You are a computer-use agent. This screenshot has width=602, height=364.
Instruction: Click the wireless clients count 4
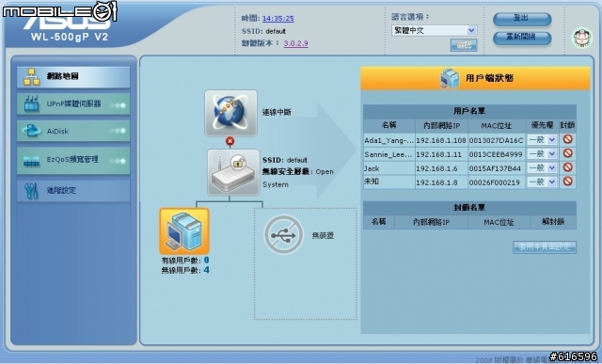coord(206,270)
